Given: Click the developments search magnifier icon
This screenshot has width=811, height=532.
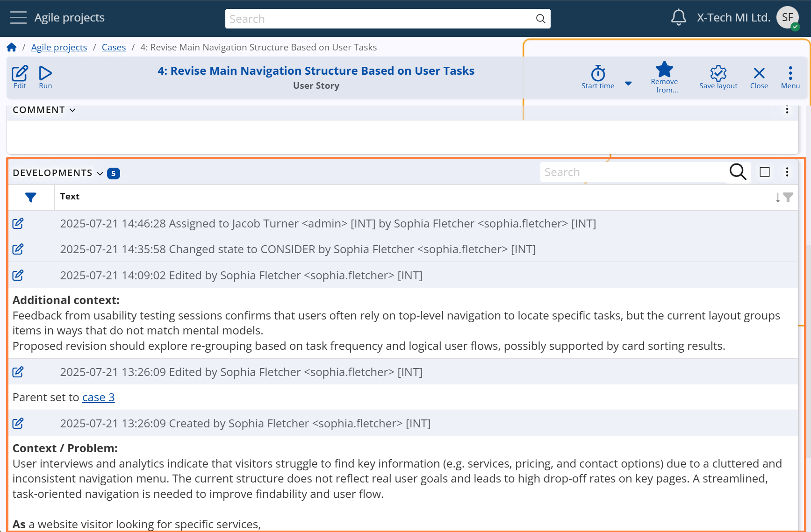Looking at the screenshot, I should coord(738,172).
